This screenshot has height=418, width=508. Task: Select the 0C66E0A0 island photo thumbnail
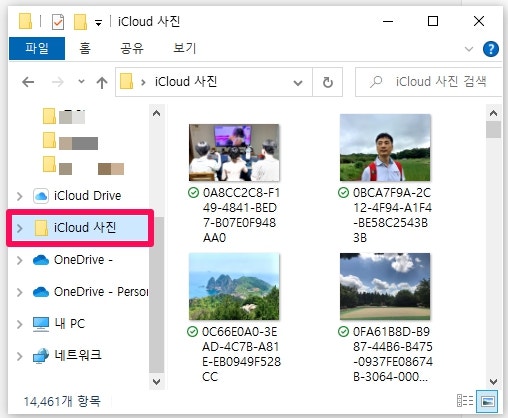234,286
